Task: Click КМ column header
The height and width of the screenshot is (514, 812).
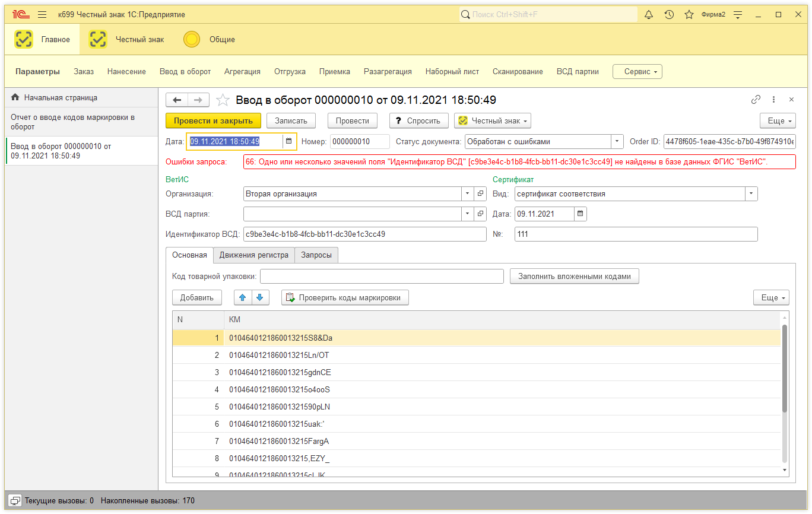Action: pyautogui.click(x=502, y=319)
